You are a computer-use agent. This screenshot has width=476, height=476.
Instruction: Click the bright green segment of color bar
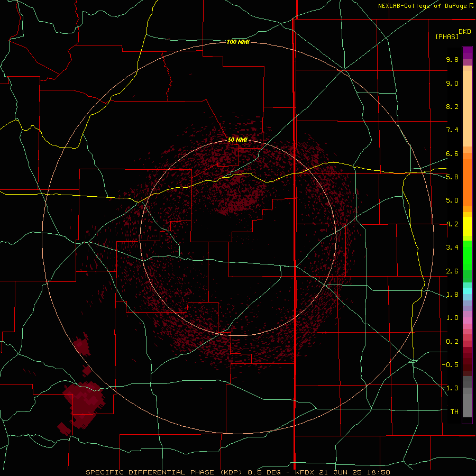coord(467,255)
